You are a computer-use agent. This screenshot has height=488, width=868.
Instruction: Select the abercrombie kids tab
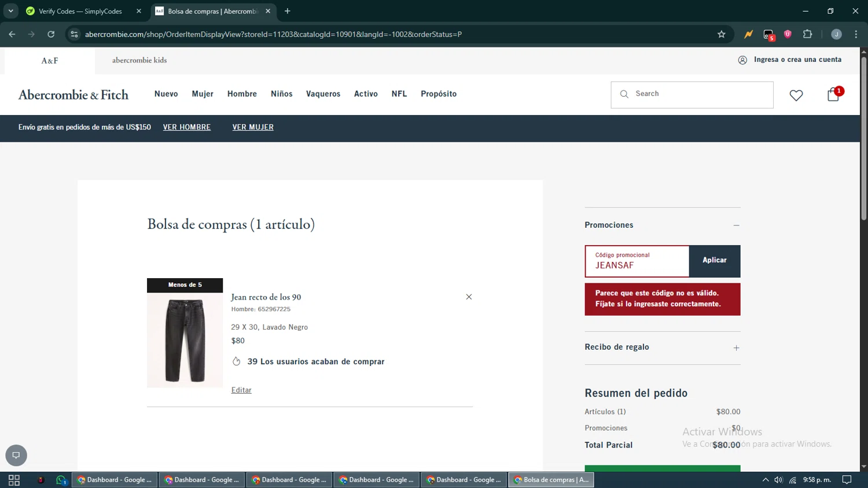(139, 60)
